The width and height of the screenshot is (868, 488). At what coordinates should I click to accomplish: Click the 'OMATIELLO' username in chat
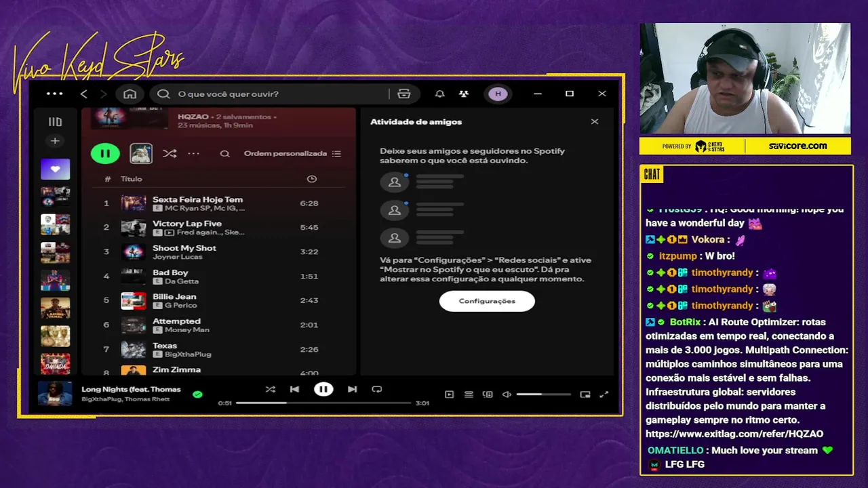(675, 450)
